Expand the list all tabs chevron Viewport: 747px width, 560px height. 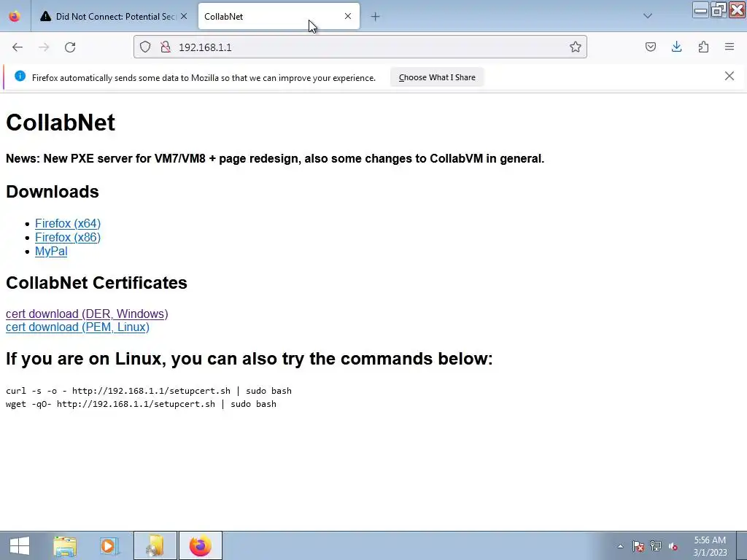coord(648,16)
